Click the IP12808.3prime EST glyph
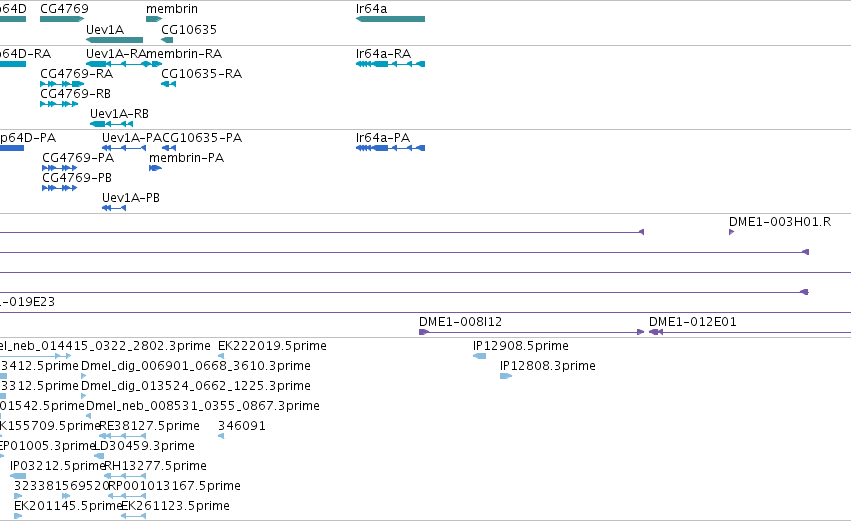 pyautogui.click(x=506, y=376)
